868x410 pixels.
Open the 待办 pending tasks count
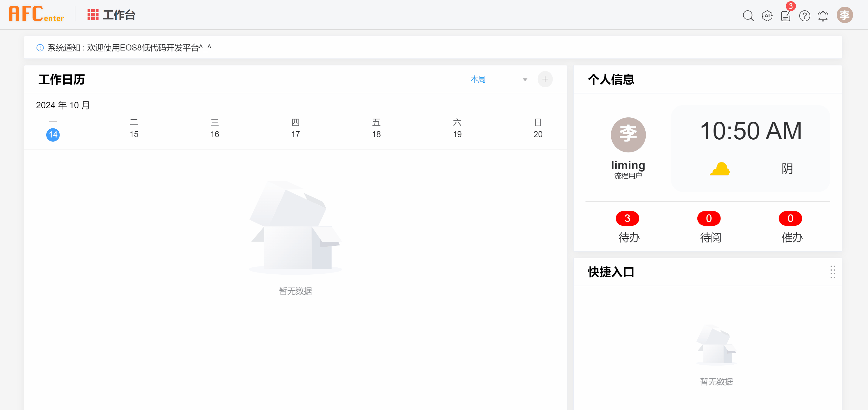[x=627, y=218]
